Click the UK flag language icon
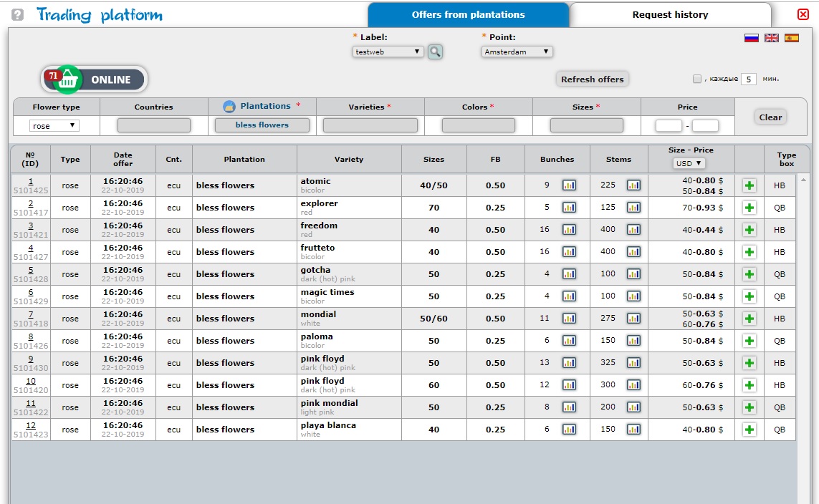The width and height of the screenshot is (819, 504). click(x=771, y=38)
